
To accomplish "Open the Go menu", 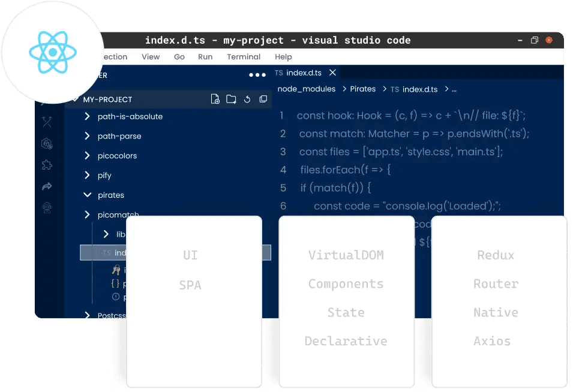I will 179,56.
